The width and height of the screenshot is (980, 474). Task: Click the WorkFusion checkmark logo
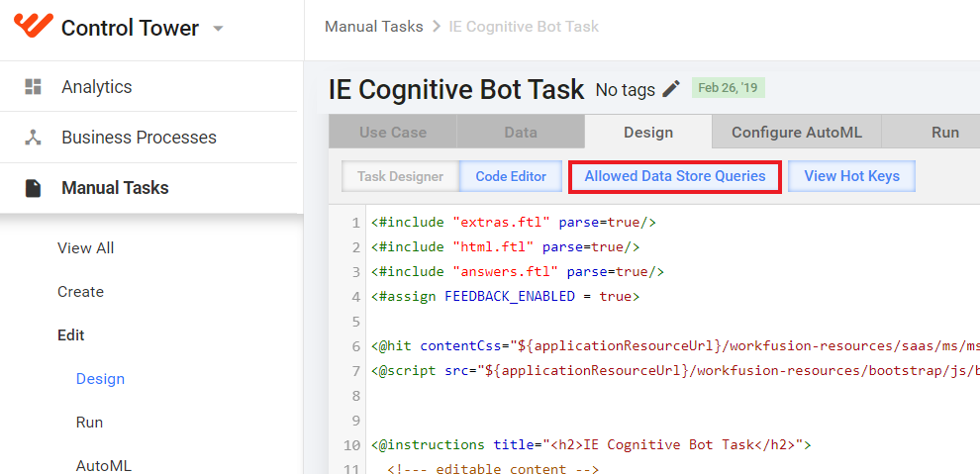click(x=33, y=26)
